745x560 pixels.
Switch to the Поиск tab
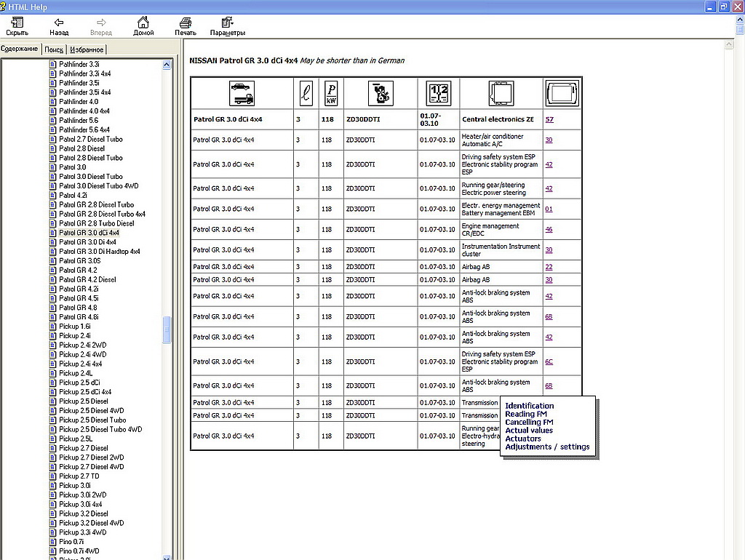click(54, 49)
